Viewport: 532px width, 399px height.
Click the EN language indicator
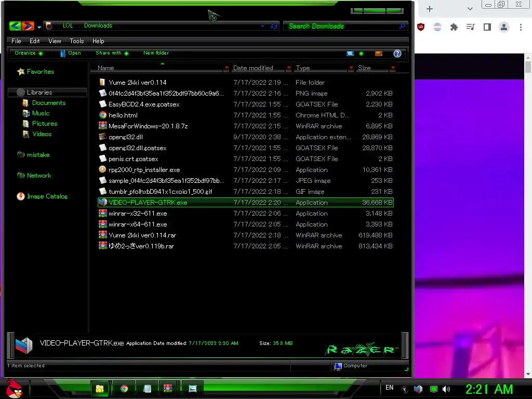point(390,388)
